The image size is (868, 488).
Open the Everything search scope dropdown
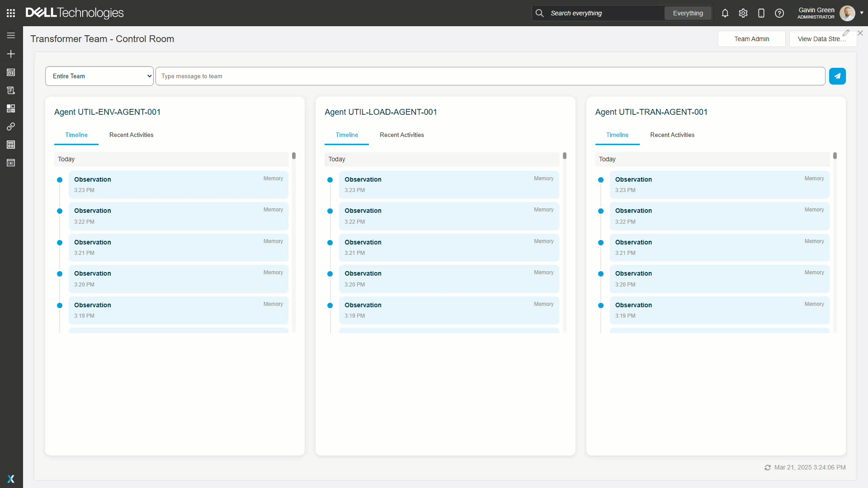coord(688,13)
